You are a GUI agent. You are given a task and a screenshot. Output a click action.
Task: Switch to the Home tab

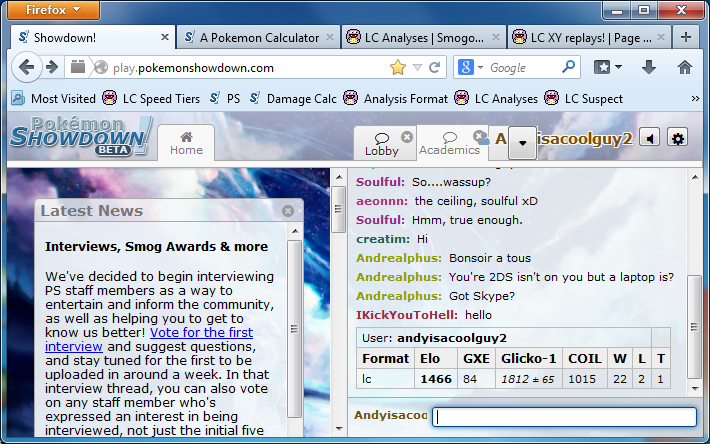pyautogui.click(x=186, y=143)
